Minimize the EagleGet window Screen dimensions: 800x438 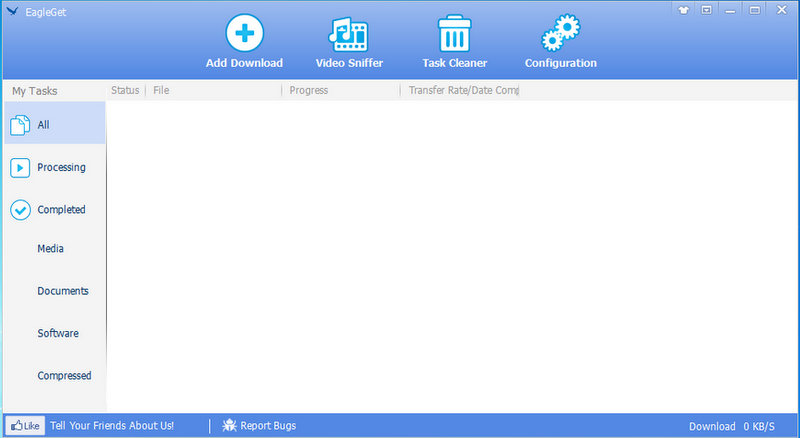coord(731,10)
